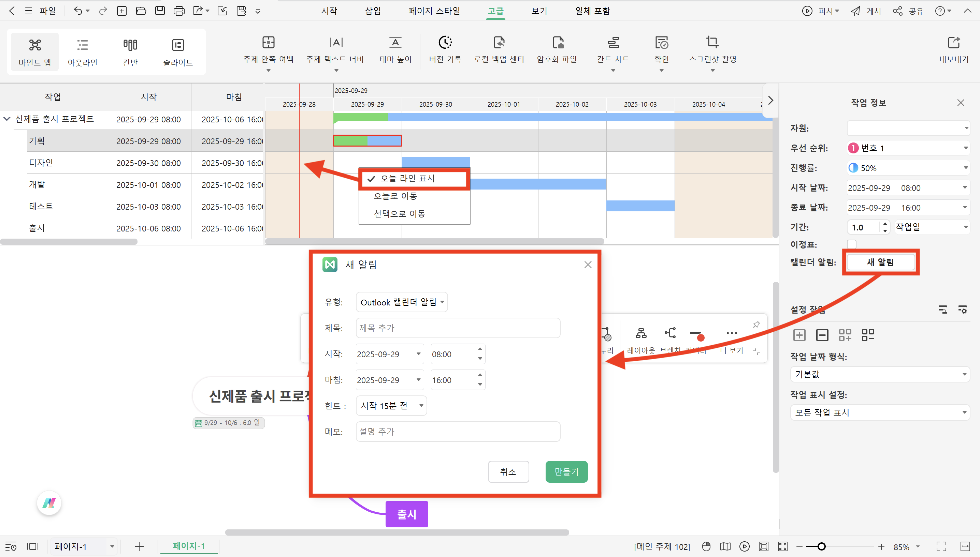Click the 암호화 파일 icon
Screen dimensions: 980x557
point(557,50)
